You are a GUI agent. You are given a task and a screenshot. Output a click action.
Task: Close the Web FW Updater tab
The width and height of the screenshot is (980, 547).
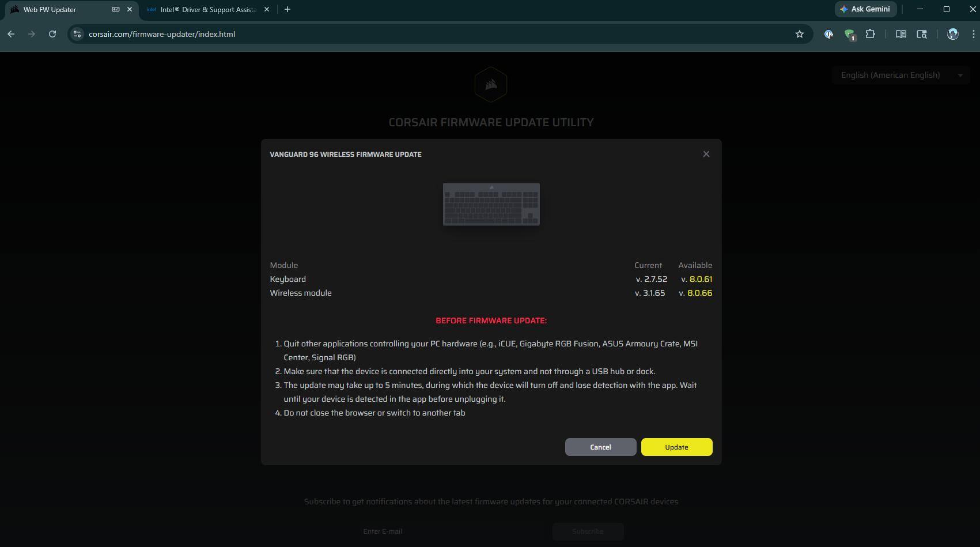(130, 9)
